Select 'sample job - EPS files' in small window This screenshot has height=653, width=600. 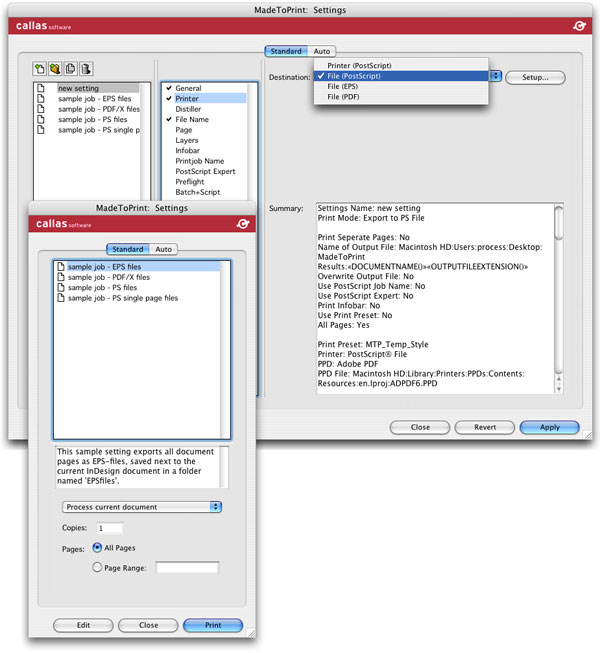[138, 267]
